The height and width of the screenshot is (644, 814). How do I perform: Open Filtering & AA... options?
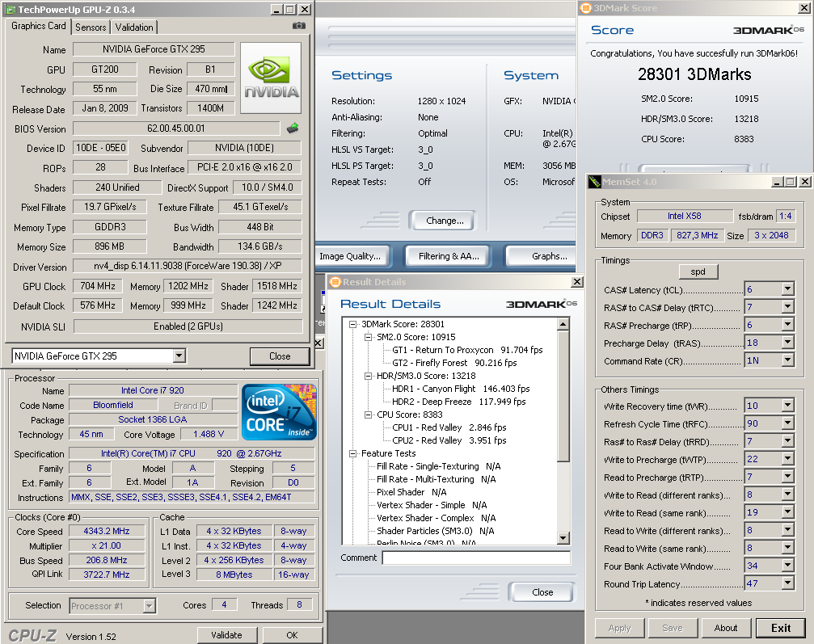449,256
